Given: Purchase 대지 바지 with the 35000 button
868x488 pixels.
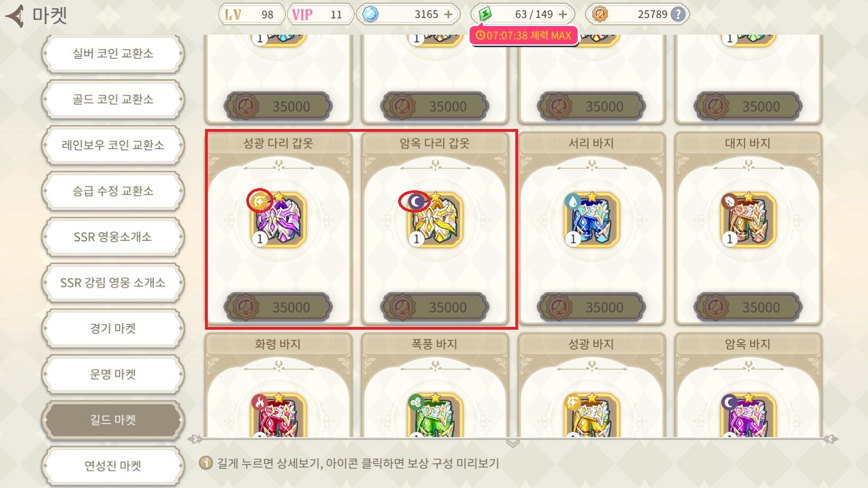Looking at the screenshot, I should [748, 307].
